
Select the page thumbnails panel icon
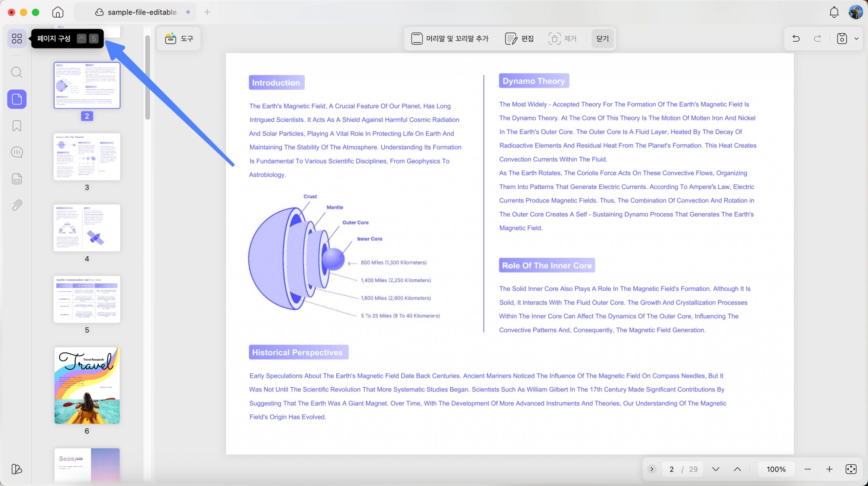17,99
